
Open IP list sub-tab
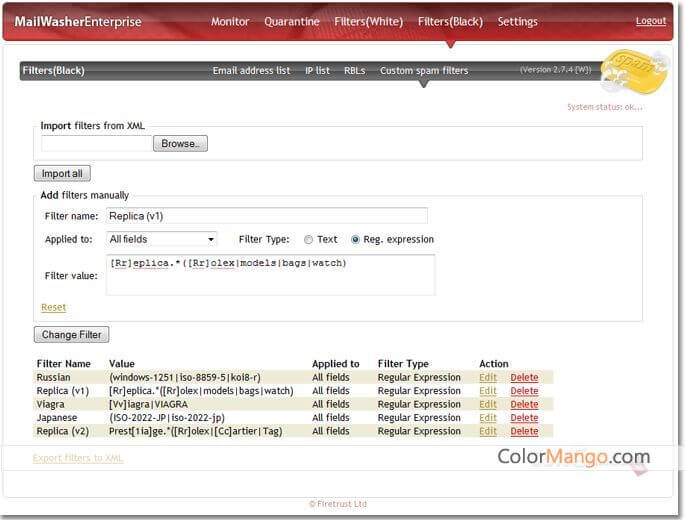pos(317,70)
